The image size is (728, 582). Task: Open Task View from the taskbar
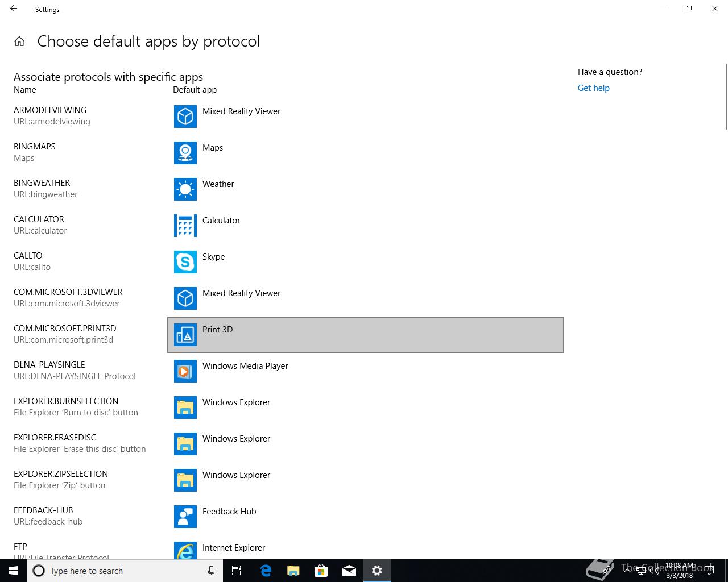[237, 571]
